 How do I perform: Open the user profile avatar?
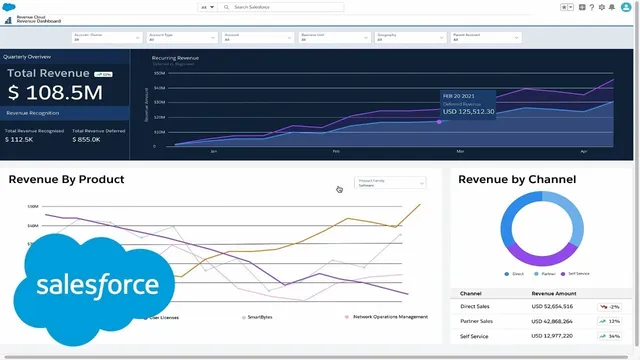(626, 7)
